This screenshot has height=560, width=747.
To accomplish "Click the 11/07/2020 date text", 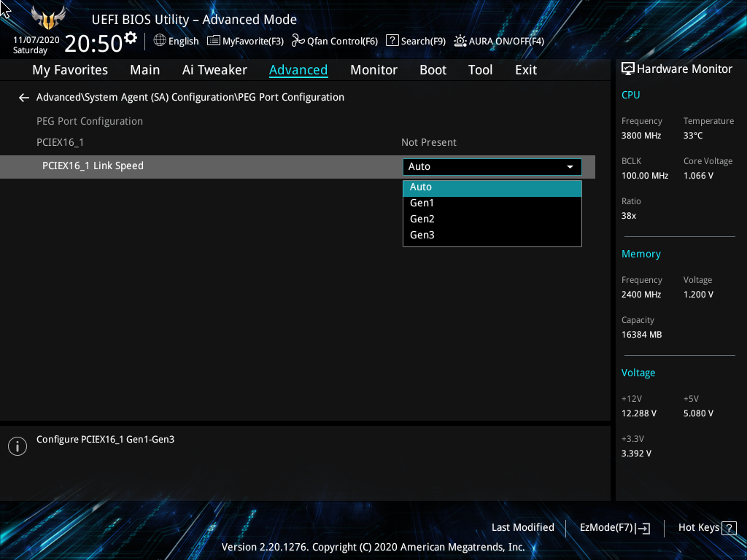I will click(36, 40).
